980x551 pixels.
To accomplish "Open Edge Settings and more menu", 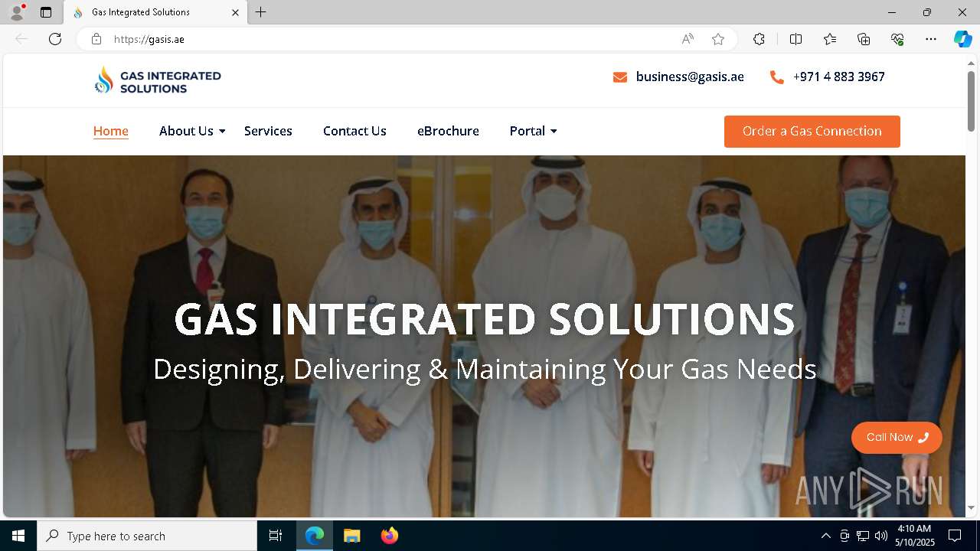I will coord(931,39).
